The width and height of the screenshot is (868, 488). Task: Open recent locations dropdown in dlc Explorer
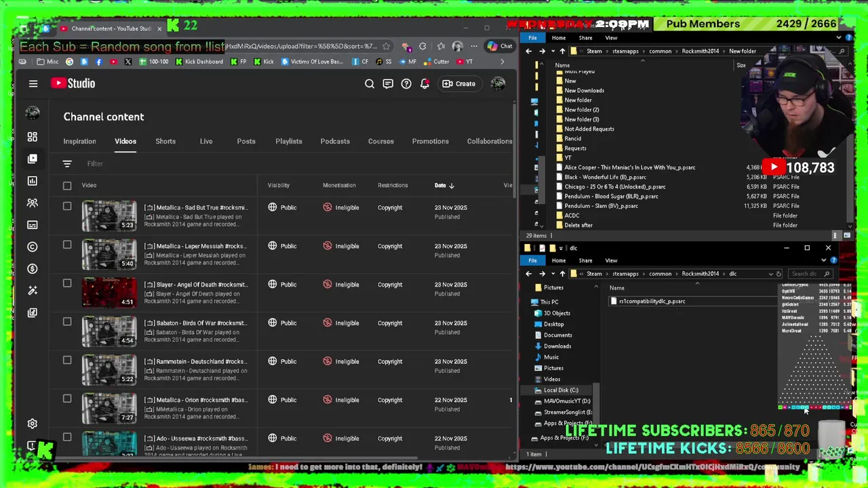tap(553, 274)
